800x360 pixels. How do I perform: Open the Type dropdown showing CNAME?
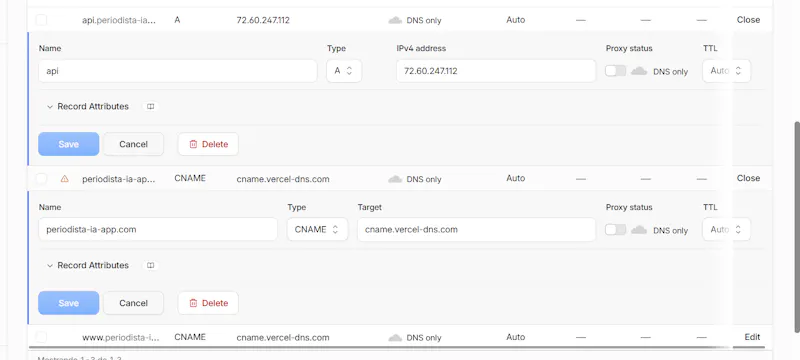pyautogui.click(x=317, y=229)
